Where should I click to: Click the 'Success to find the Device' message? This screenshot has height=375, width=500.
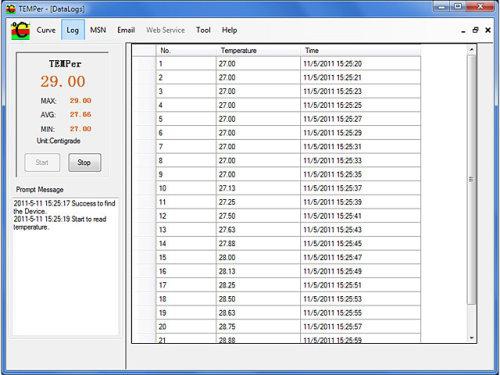point(64,207)
